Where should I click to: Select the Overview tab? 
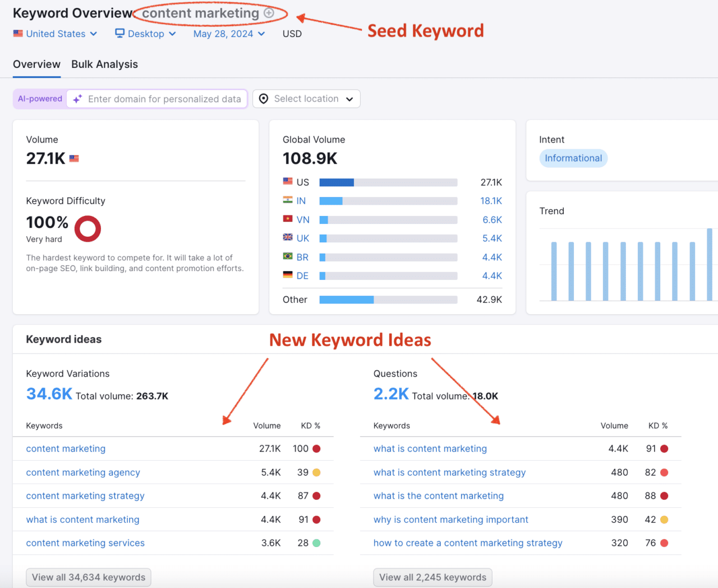36,64
